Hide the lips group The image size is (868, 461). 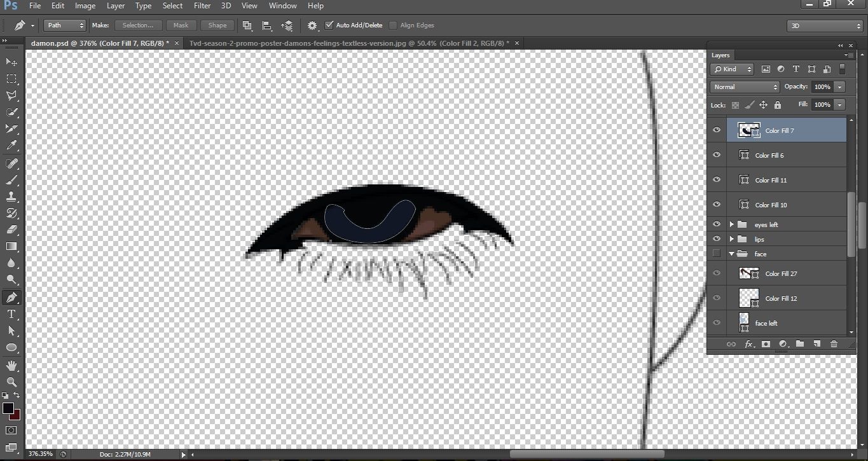click(717, 239)
